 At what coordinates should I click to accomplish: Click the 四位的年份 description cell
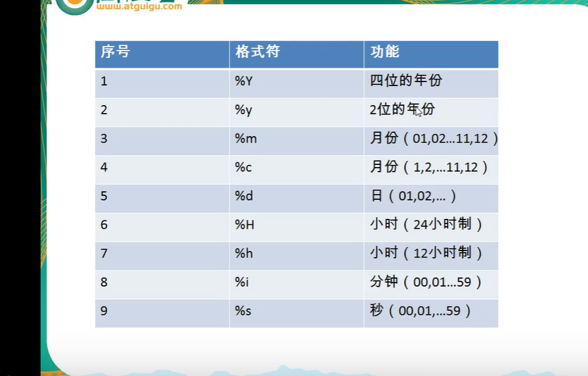(431, 83)
